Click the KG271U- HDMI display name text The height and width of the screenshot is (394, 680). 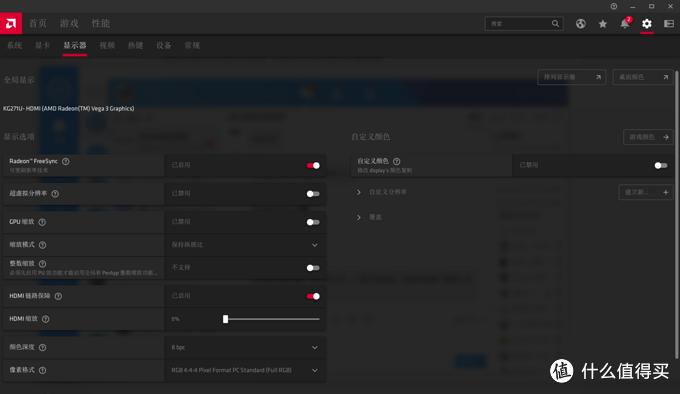point(69,108)
